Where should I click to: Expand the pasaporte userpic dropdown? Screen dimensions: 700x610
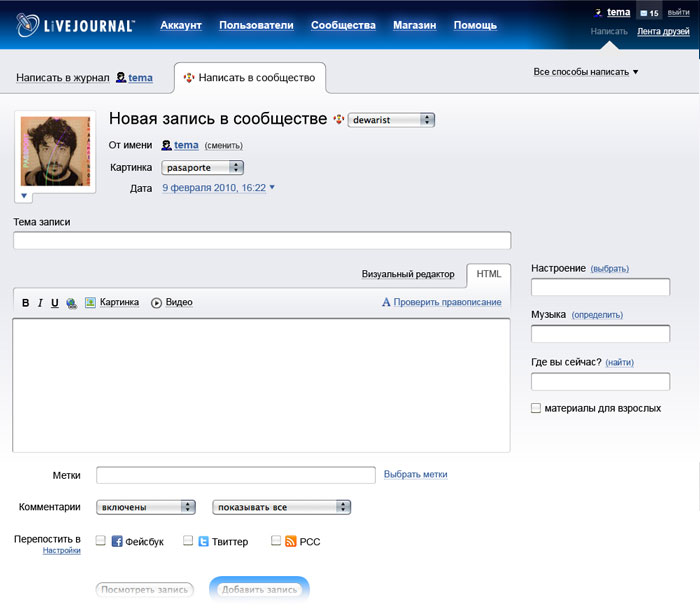pos(203,167)
